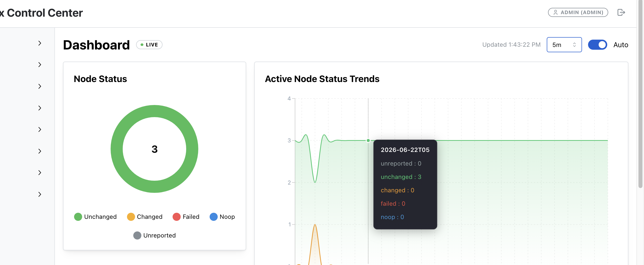Click the vertical page scrollbar
This screenshot has width=644, height=265.
(x=640, y=94)
